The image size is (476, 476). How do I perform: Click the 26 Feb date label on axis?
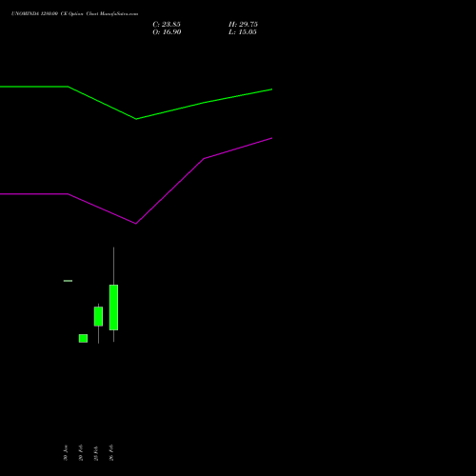111,452
